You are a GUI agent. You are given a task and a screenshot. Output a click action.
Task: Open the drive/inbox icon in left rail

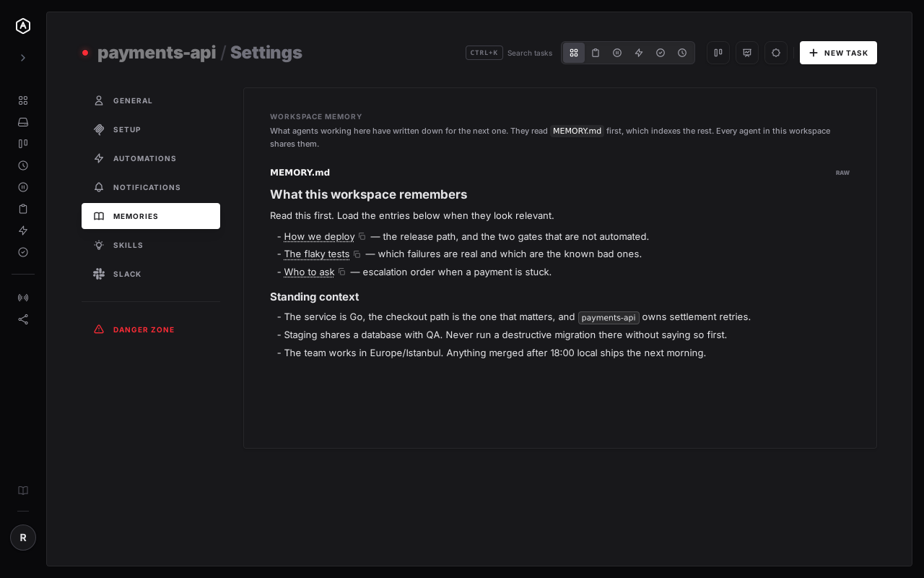tap(23, 122)
